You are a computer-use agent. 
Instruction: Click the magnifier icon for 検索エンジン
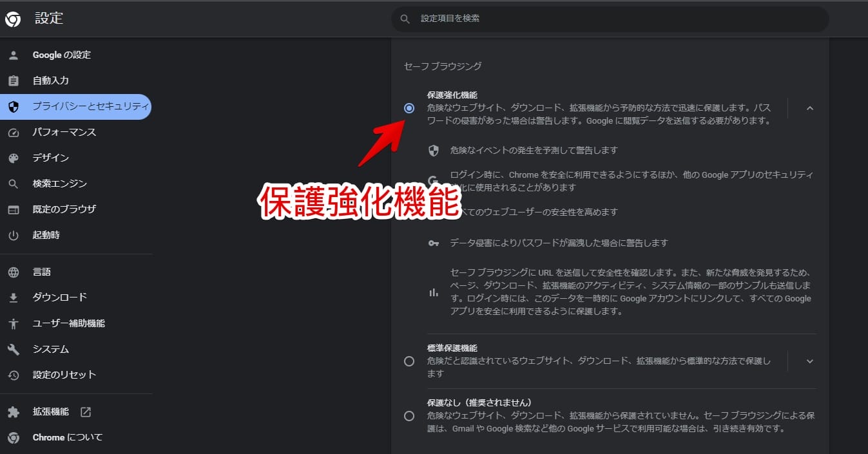[x=14, y=184]
